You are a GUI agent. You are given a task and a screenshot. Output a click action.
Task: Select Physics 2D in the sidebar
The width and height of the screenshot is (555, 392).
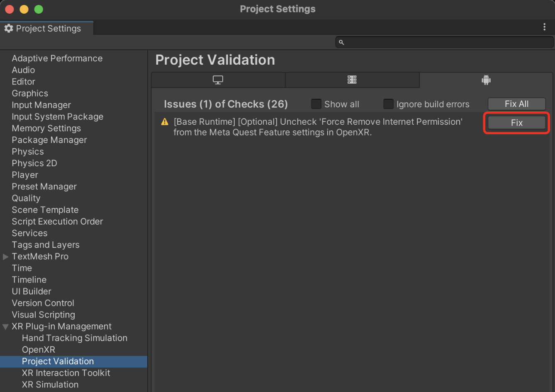click(34, 163)
